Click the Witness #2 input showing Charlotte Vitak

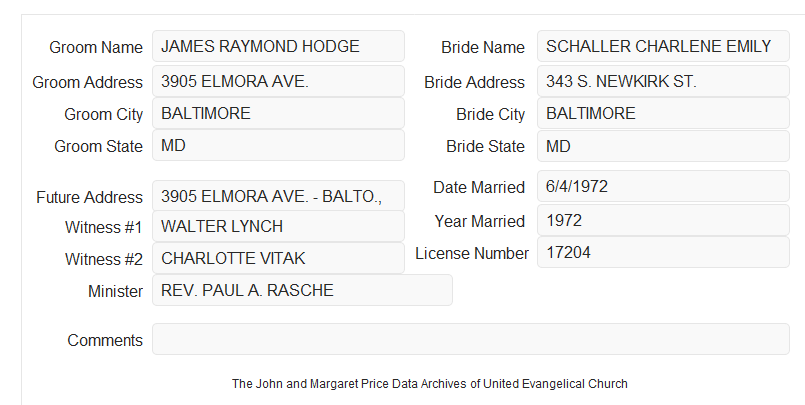click(278, 258)
